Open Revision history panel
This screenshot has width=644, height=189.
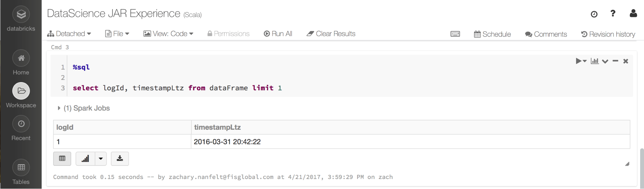click(608, 34)
